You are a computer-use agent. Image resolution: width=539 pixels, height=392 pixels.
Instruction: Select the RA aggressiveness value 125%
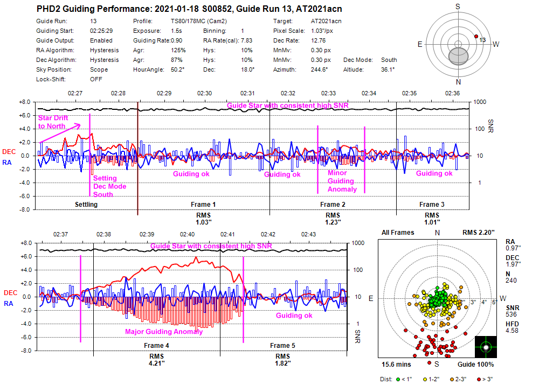178,50
